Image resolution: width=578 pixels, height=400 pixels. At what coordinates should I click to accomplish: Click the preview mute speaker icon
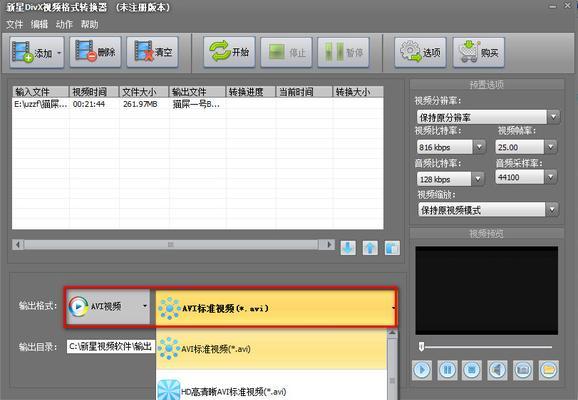point(497,370)
